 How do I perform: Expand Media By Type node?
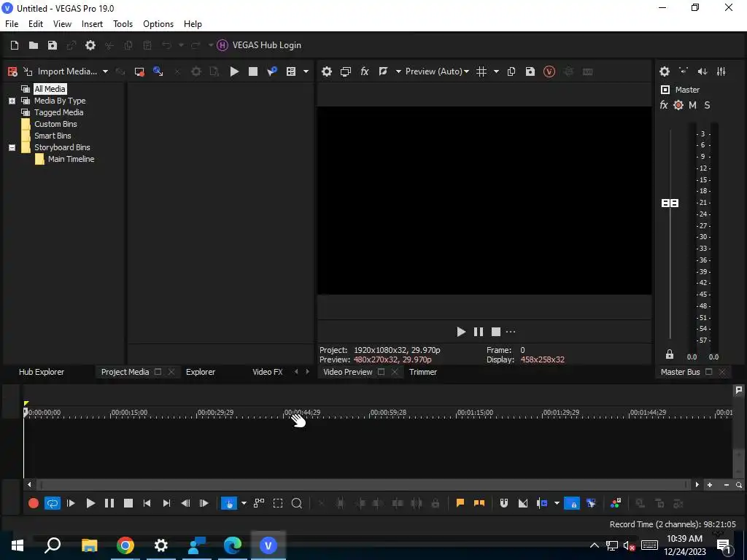[12, 101]
